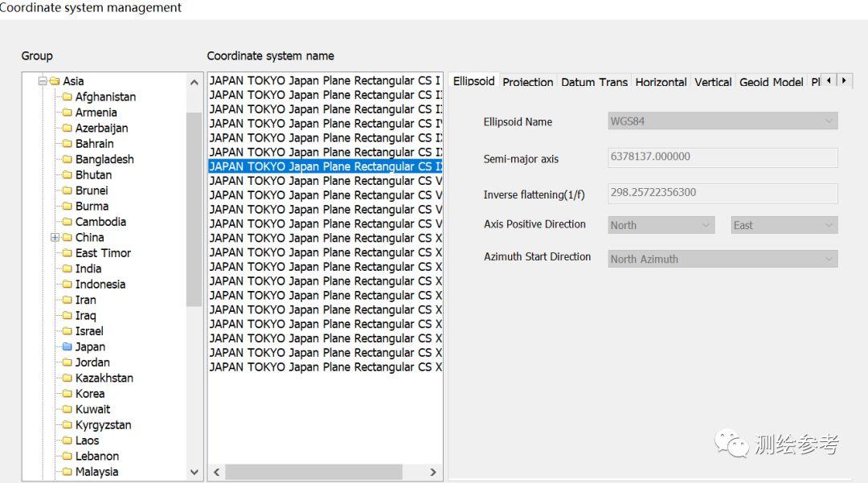Click the Korea folder icon

[68, 394]
